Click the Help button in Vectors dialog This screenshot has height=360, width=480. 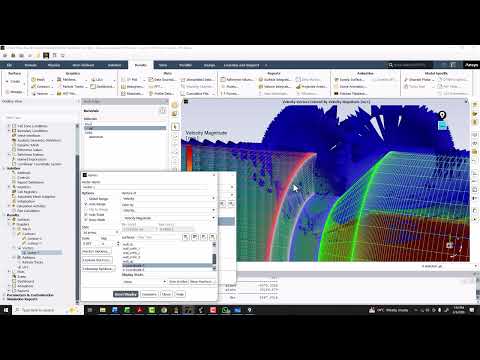point(180,294)
